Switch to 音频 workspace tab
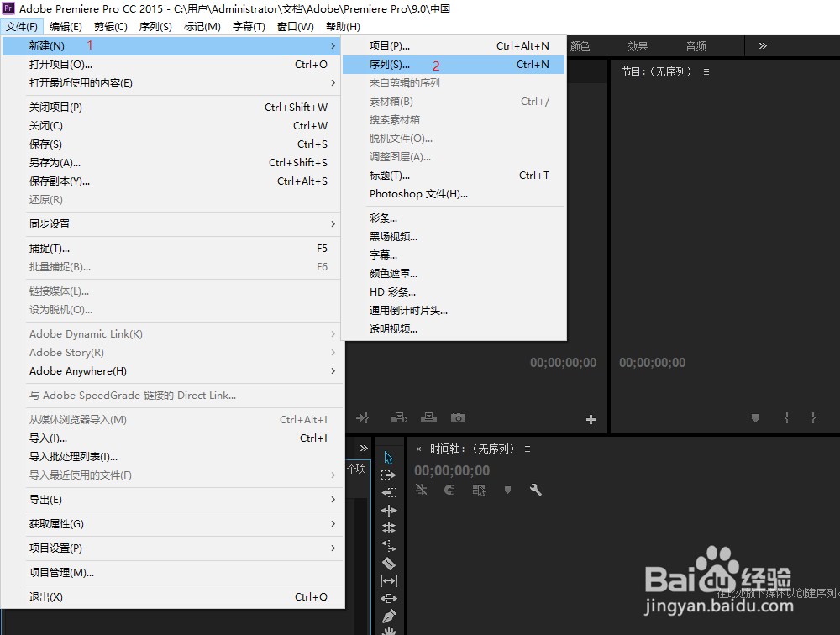 (x=696, y=47)
